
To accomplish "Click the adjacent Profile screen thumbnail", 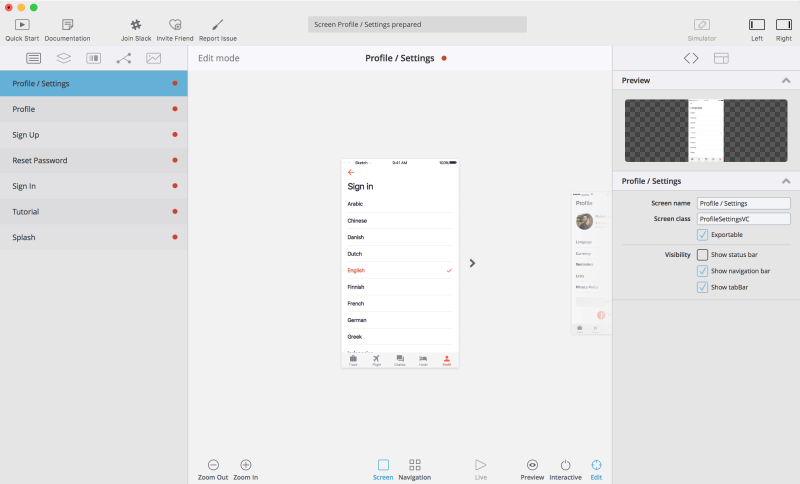I will click(591, 263).
